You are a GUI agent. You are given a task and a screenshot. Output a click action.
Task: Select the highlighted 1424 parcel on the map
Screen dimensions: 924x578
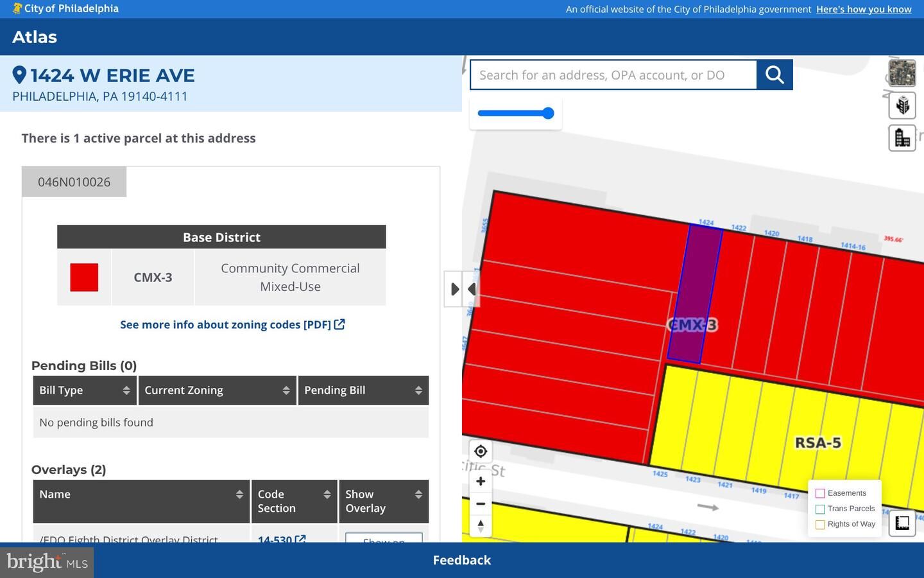696,292
